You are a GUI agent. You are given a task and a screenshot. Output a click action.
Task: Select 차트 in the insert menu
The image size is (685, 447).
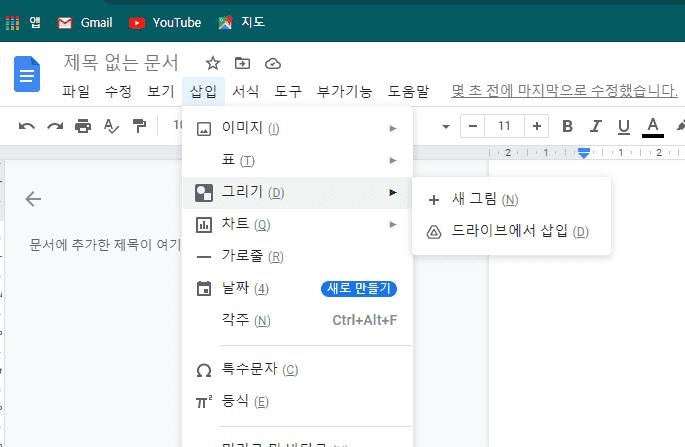coord(298,225)
